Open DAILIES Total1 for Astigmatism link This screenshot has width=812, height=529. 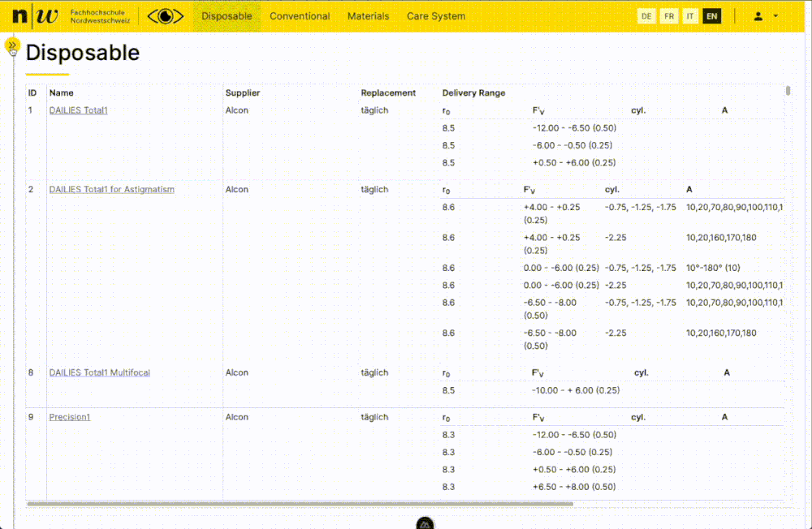[x=112, y=189]
